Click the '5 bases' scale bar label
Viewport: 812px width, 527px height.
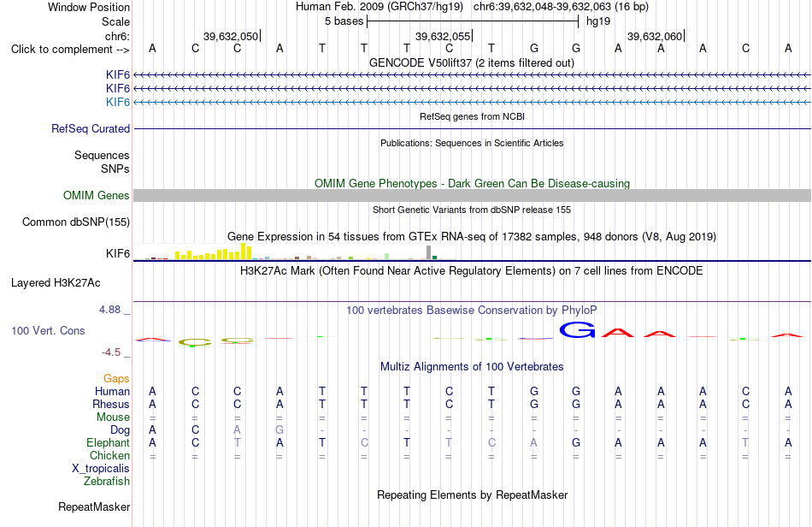(x=344, y=21)
